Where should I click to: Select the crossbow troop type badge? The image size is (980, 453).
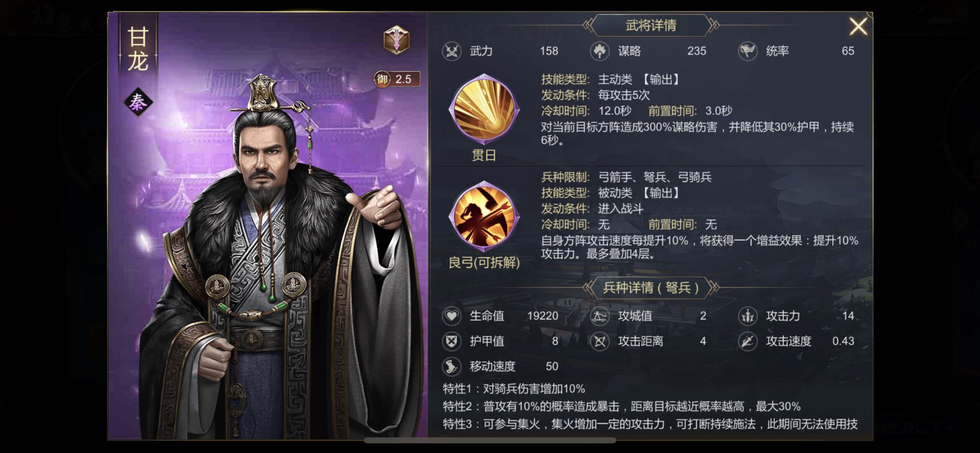(396, 40)
